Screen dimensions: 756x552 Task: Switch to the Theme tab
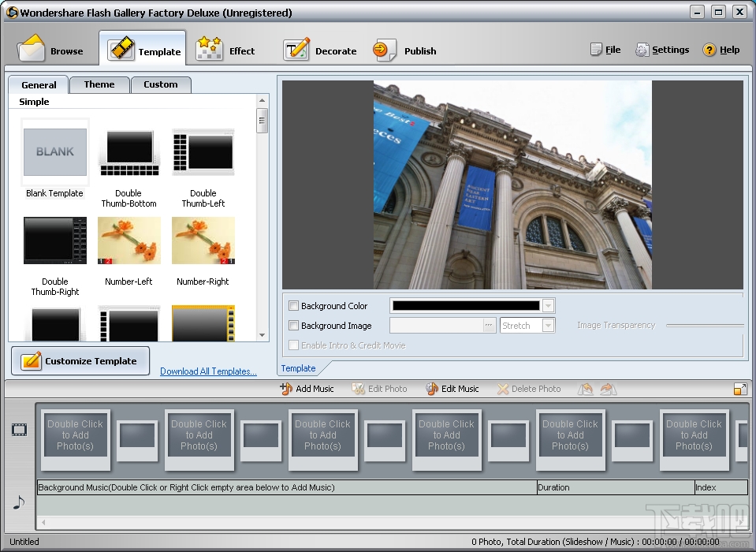(99, 84)
